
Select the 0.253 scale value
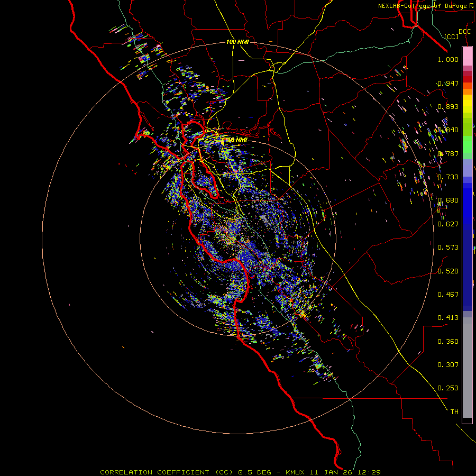coord(448,388)
